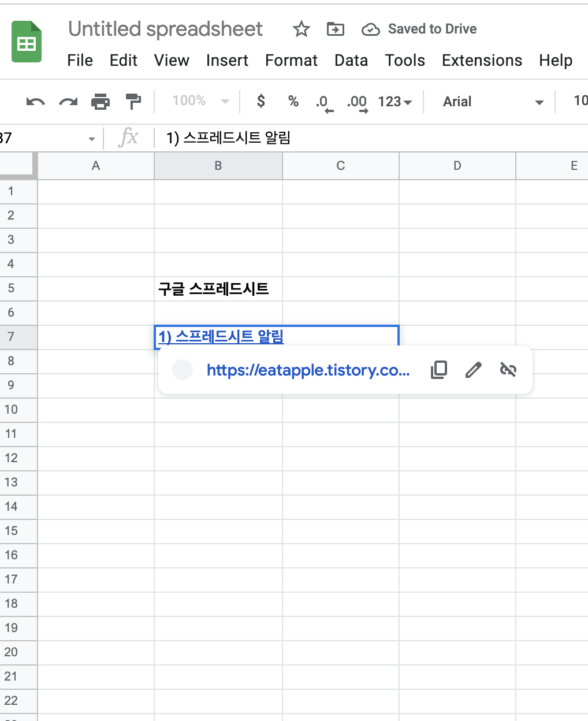Select the cell containing "구글 스프레드시트"
Viewport: 588px width, 721px height.
click(218, 288)
